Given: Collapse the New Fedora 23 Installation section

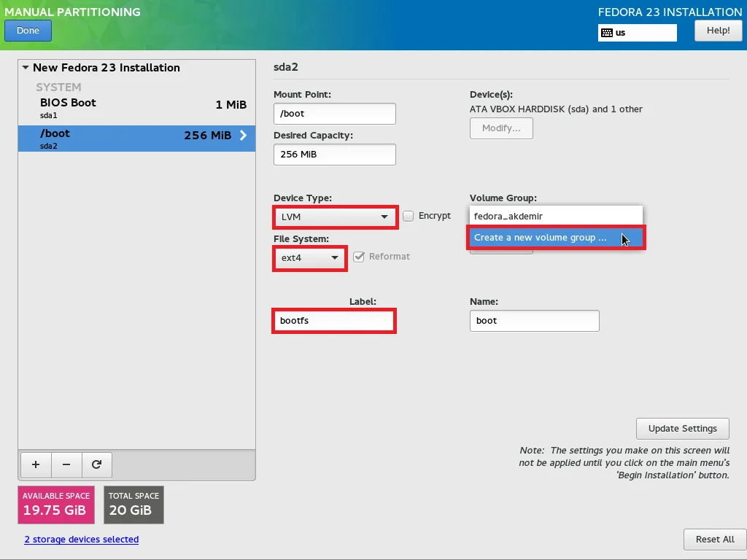Looking at the screenshot, I should coord(26,68).
